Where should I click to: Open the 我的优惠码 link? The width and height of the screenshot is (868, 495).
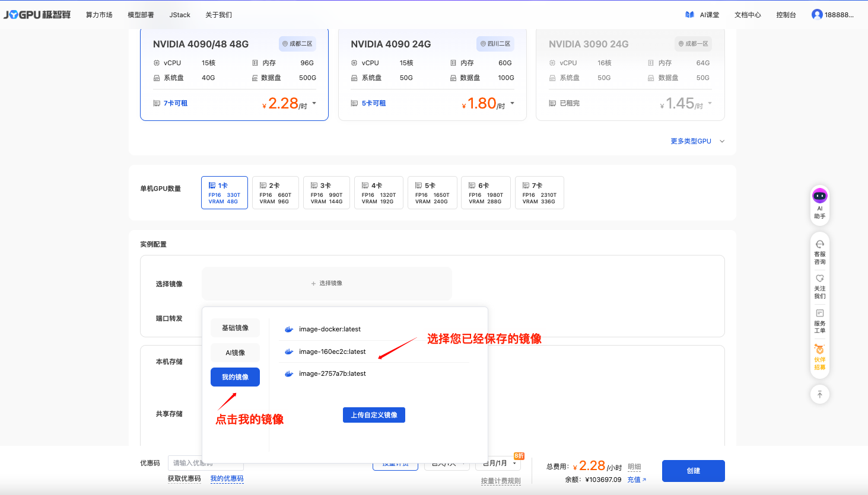click(227, 478)
